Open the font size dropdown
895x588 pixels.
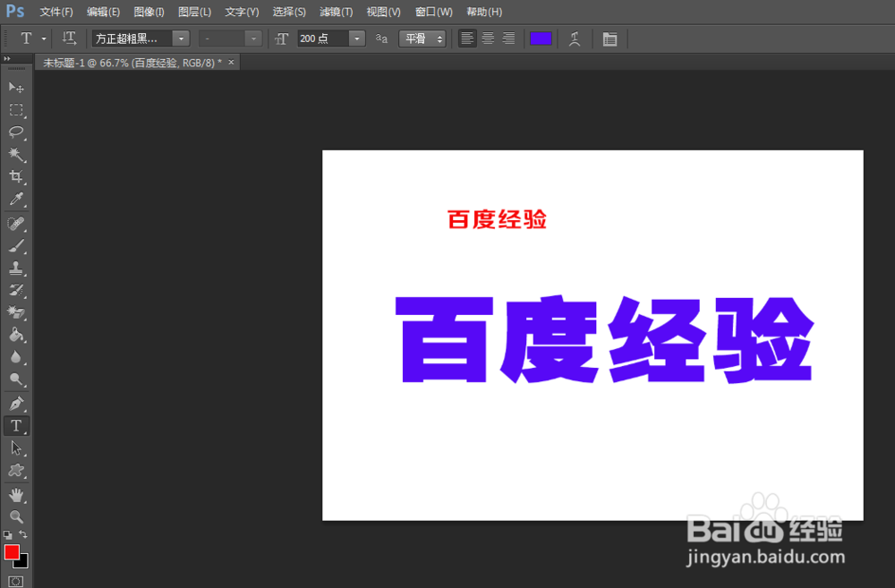(356, 38)
